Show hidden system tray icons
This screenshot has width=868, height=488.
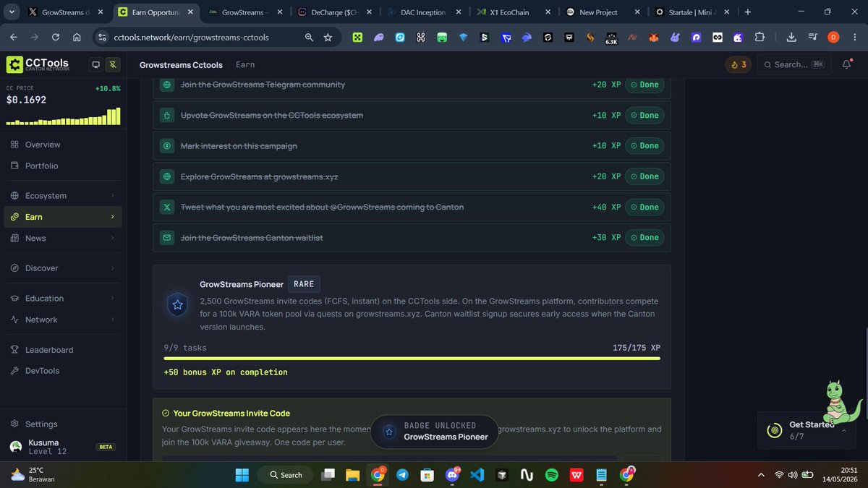tap(761, 475)
